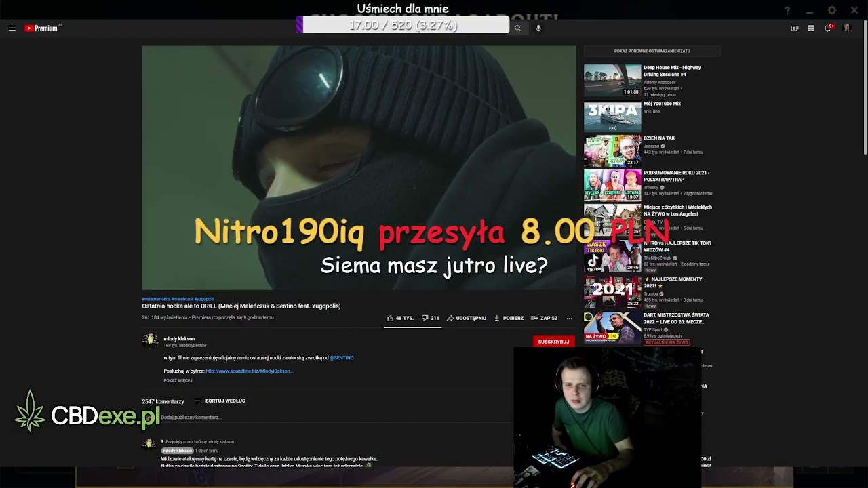The image size is (868, 488).
Task: Open the notifications bell
Action: tap(828, 28)
